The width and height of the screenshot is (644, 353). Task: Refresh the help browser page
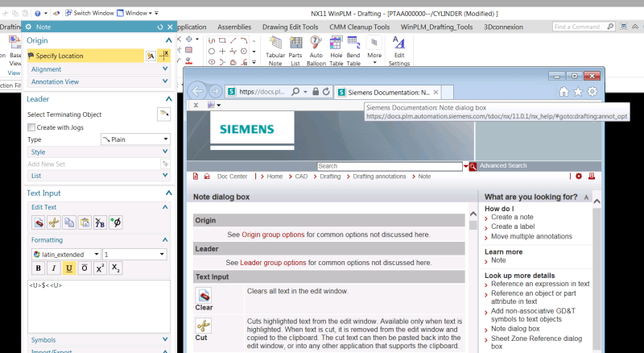tap(326, 92)
